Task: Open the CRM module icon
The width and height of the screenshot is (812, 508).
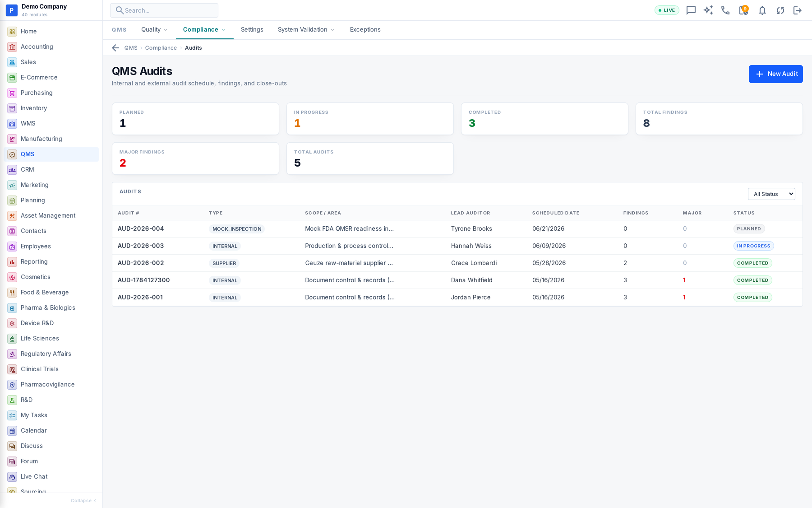Action: tap(12, 170)
